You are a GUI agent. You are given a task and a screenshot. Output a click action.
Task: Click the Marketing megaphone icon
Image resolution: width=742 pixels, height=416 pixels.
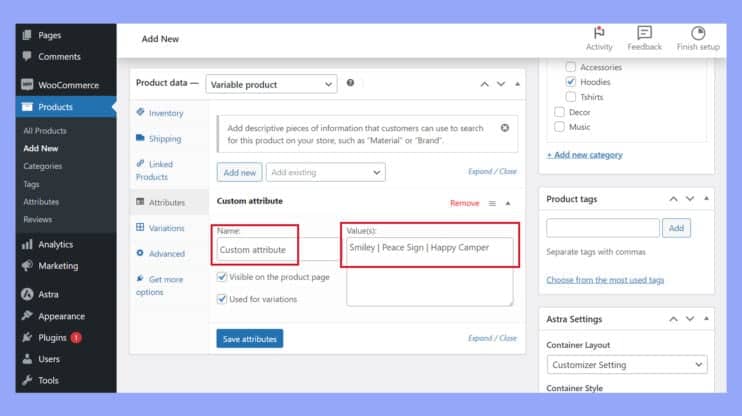click(27, 266)
